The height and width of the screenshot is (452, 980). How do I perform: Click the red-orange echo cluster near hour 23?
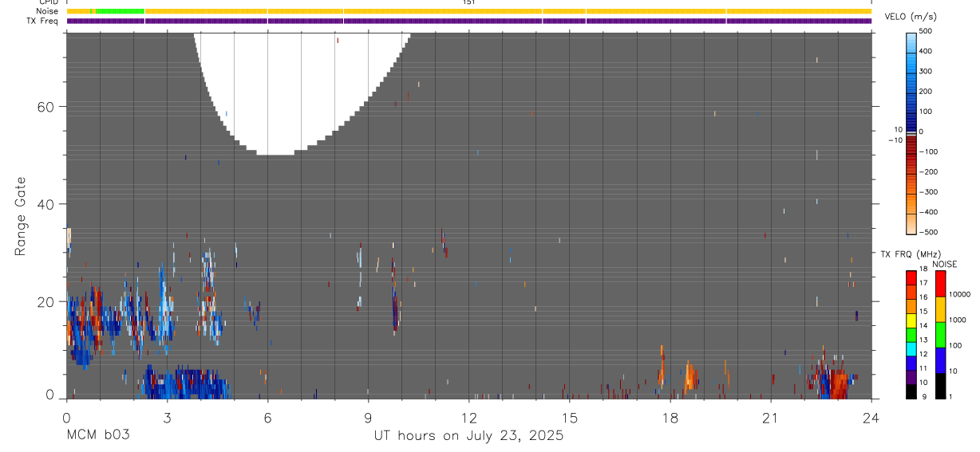[836, 383]
